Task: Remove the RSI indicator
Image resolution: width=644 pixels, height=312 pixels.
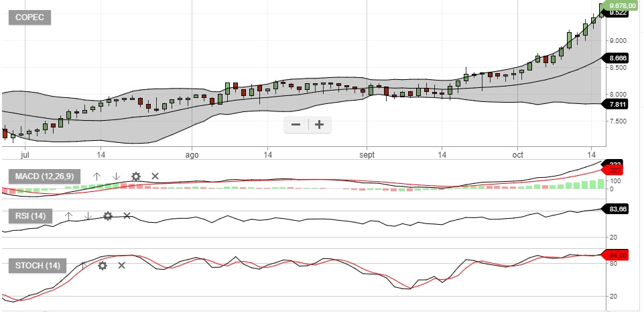Action: click(127, 216)
